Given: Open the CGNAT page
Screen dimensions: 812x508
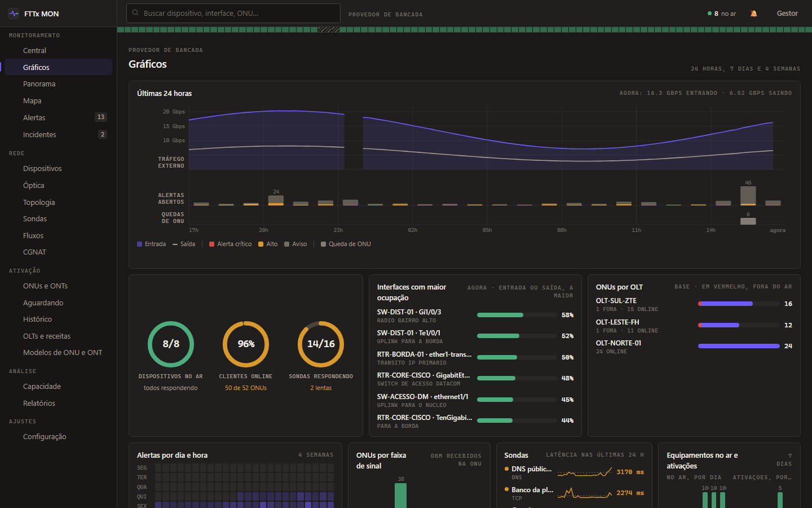Looking at the screenshot, I should pyautogui.click(x=58, y=252).
